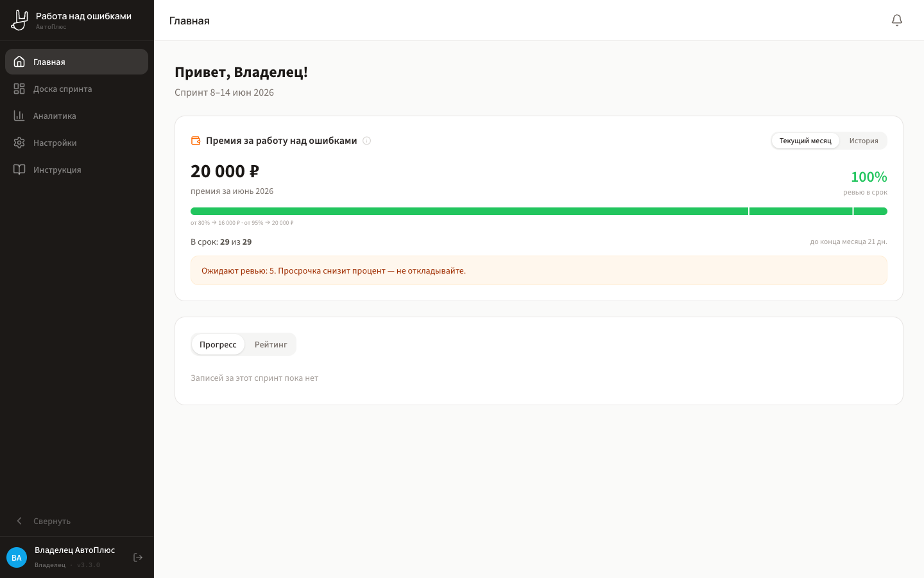Click the ВА user avatar

point(17,557)
